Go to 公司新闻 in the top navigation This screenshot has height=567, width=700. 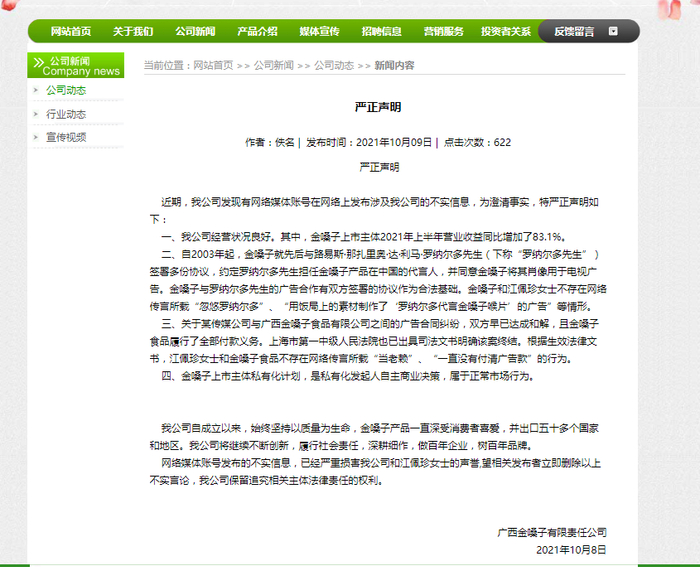[x=195, y=31]
